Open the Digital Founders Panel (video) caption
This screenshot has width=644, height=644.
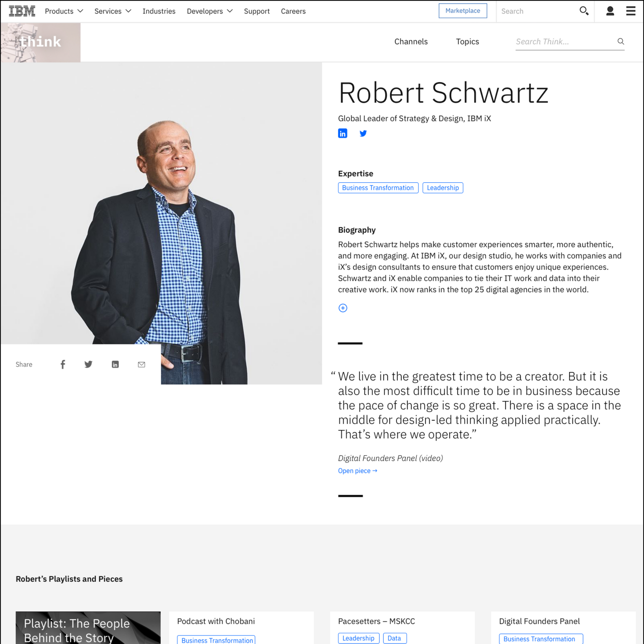(x=390, y=458)
